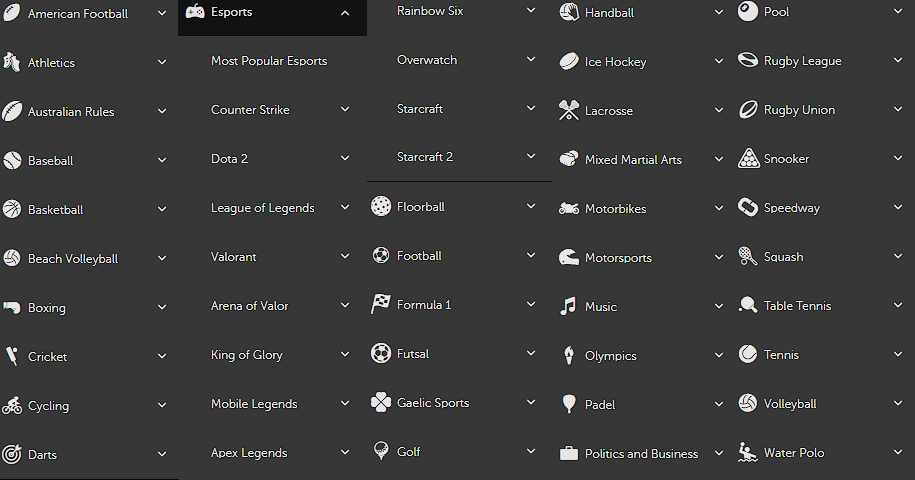The width and height of the screenshot is (915, 480).
Task: Expand the Tennis category chevron
Action: [x=898, y=354]
